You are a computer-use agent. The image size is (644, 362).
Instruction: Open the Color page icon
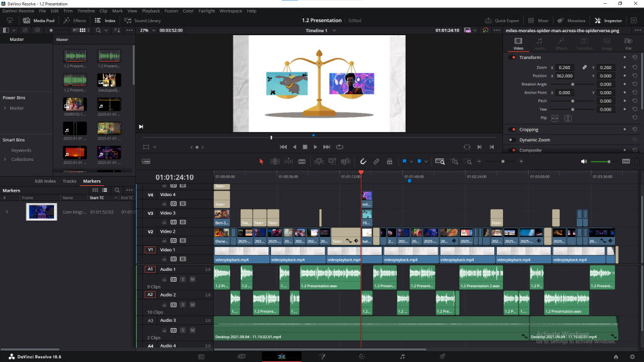362,357
